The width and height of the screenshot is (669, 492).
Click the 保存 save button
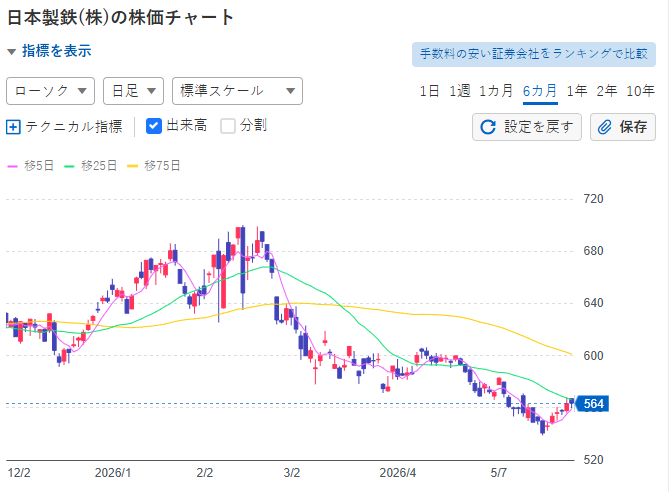coord(622,127)
